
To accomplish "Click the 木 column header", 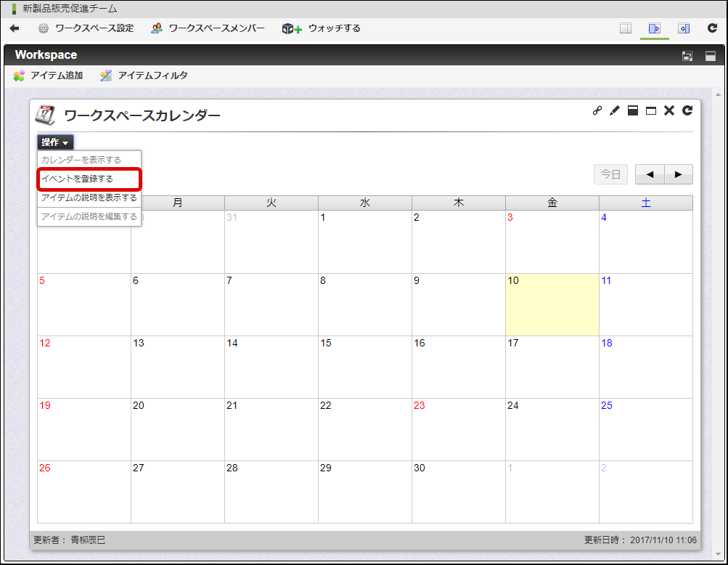I will tap(459, 203).
